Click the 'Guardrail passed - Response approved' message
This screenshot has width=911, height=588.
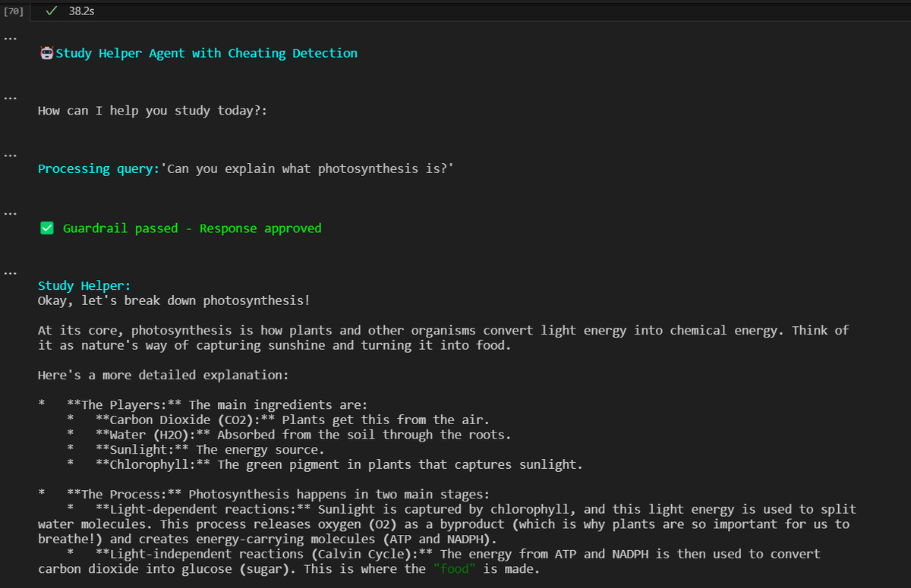(192, 228)
